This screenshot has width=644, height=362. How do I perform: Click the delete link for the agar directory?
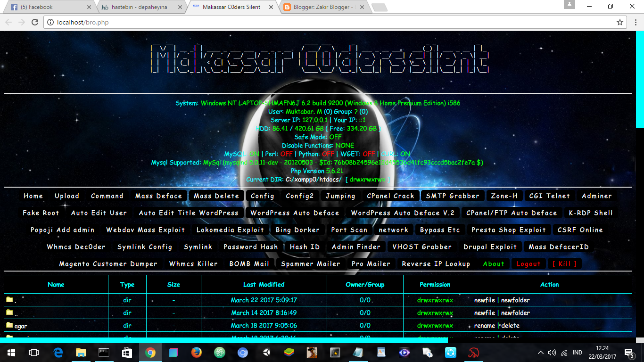click(511, 325)
